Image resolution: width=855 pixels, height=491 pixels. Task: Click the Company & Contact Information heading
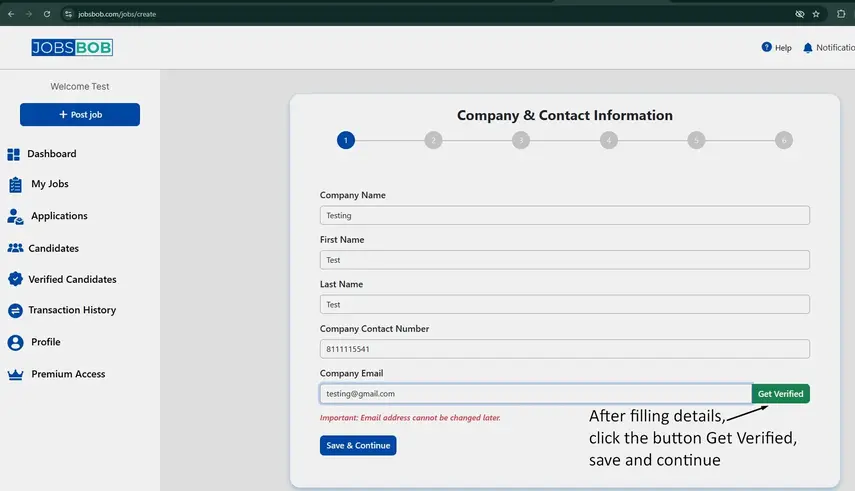pyautogui.click(x=564, y=116)
